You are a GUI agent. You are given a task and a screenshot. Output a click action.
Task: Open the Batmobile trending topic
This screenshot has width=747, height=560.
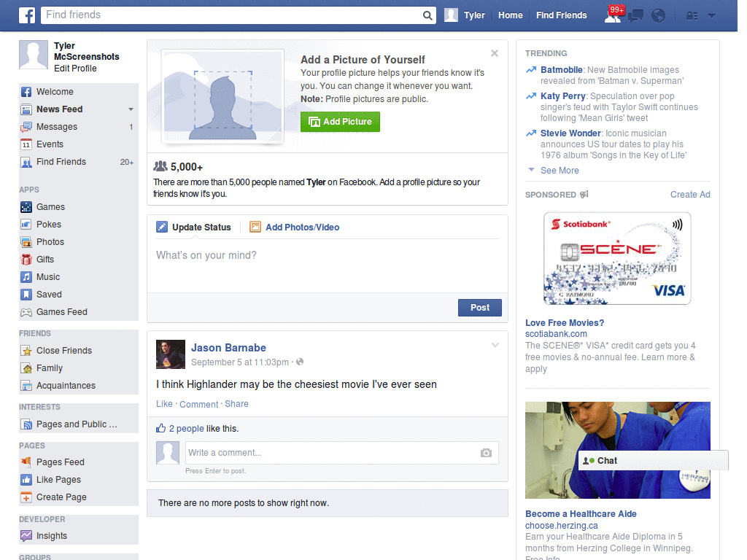tap(561, 70)
